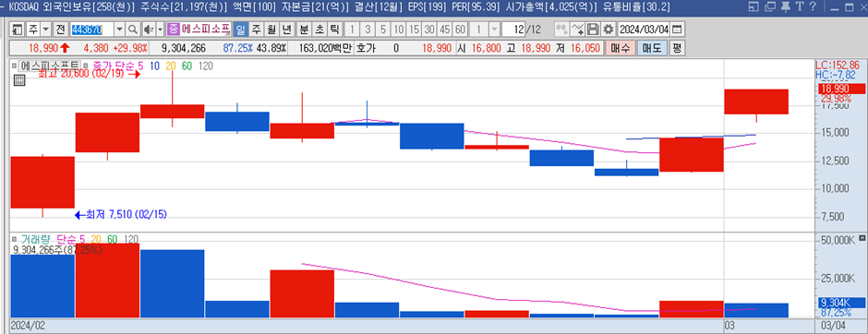The height and width of the screenshot is (334, 868).
Task: Open stock search with the magnifier icon
Action: pyautogui.click(x=133, y=30)
